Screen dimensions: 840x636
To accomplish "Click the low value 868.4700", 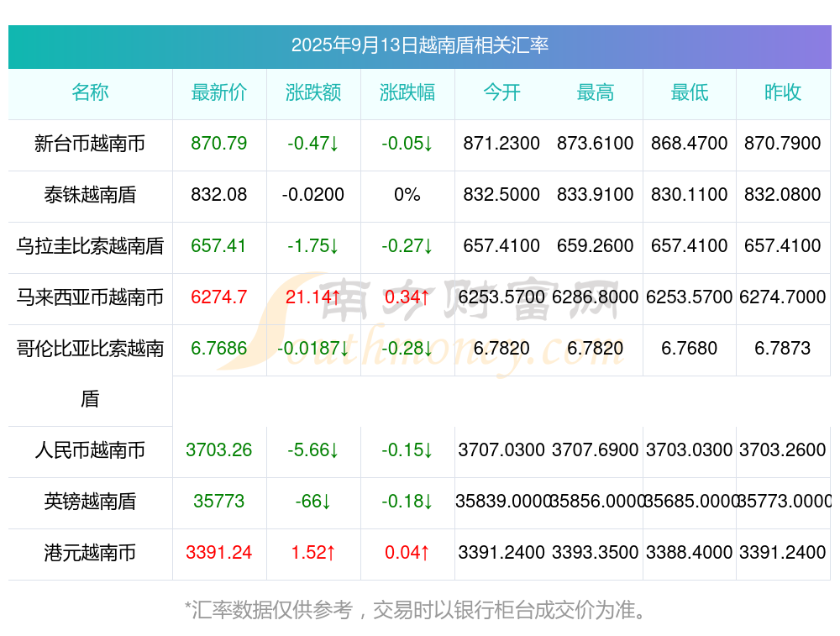I will (690, 144).
